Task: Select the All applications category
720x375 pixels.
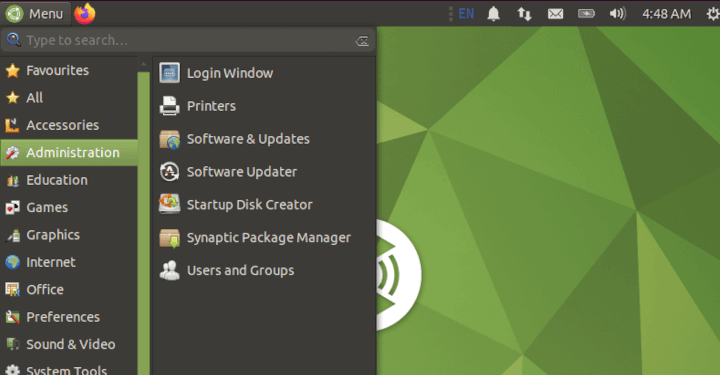Action: point(69,98)
